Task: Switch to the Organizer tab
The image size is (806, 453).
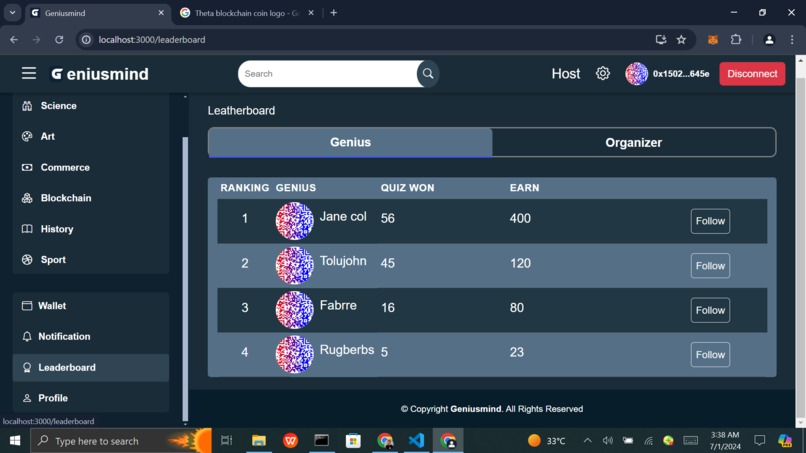Action: point(633,142)
